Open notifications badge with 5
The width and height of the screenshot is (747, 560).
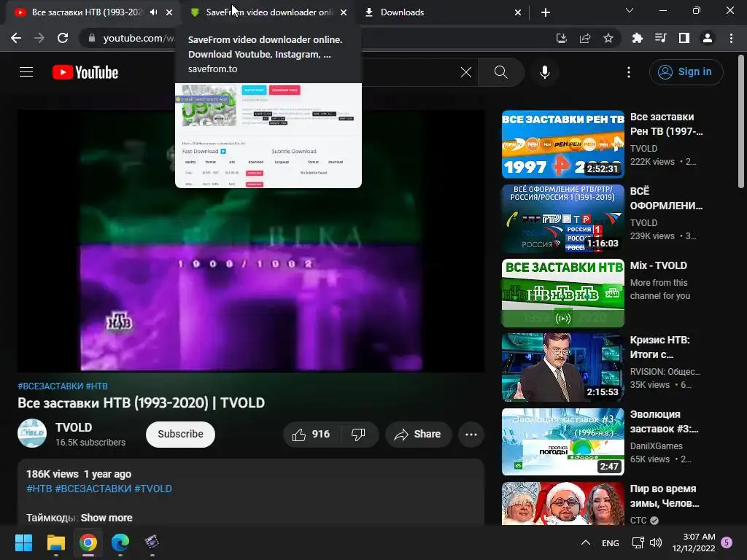[727, 542]
